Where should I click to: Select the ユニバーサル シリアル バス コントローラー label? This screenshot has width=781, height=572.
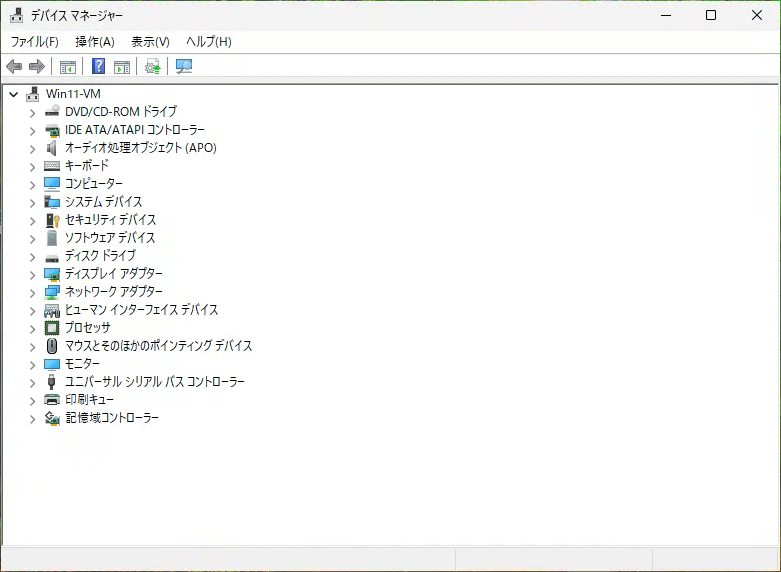(x=155, y=382)
